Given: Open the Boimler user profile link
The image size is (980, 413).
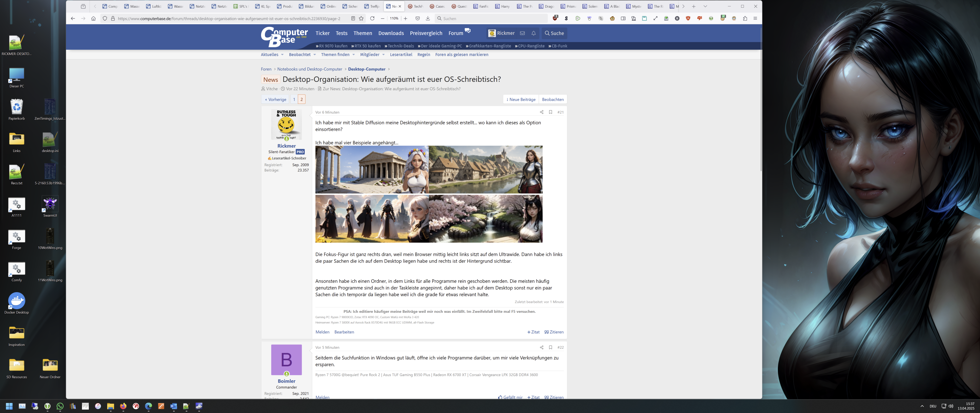Looking at the screenshot, I should (286, 381).
